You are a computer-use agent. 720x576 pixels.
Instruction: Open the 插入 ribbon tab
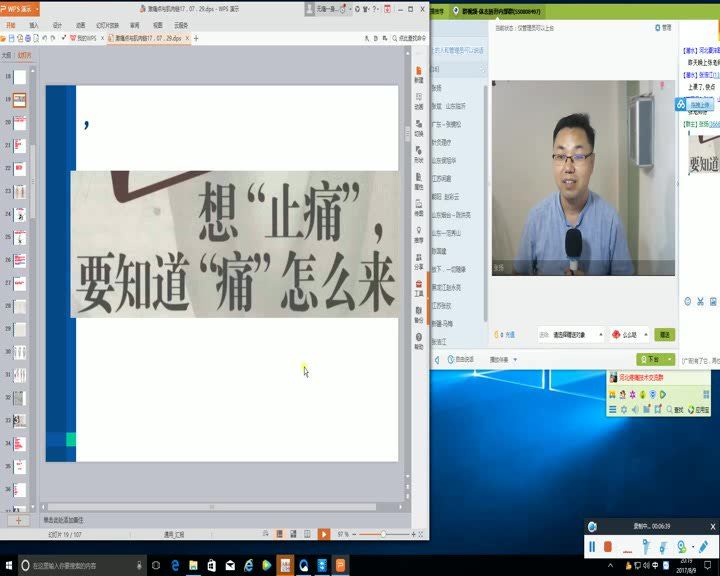point(34,25)
